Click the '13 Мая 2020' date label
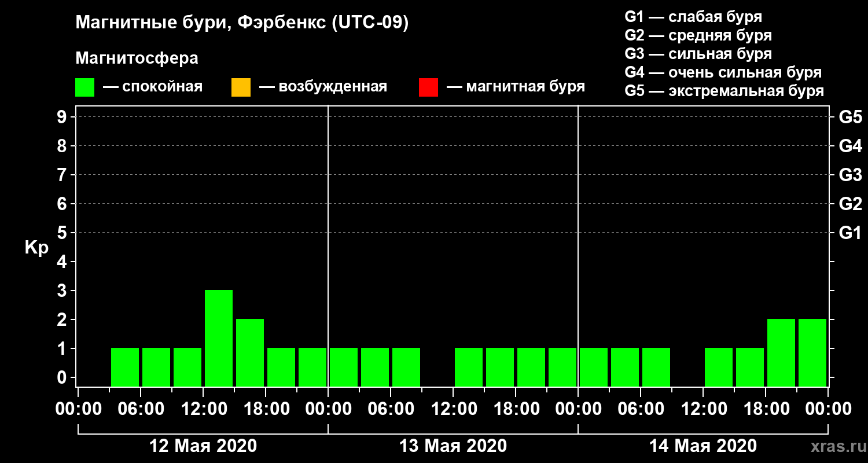Image resolution: width=868 pixels, height=463 pixels. click(x=453, y=446)
